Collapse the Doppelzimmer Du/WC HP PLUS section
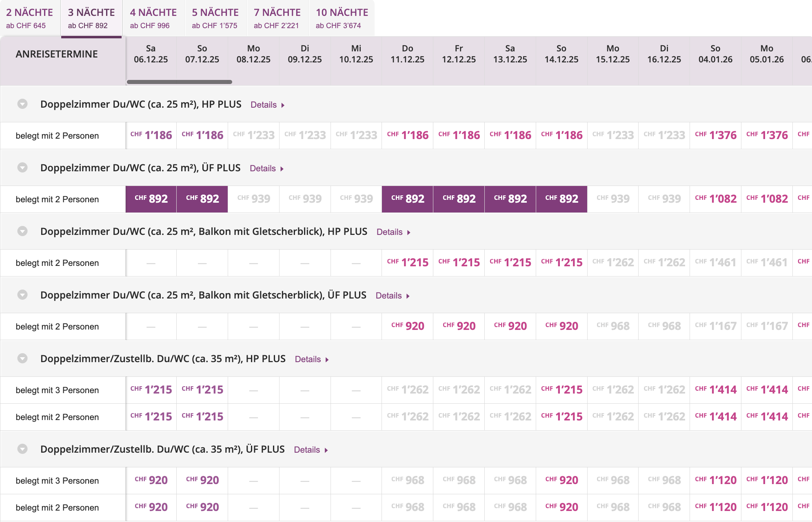The width and height of the screenshot is (812, 522). [22, 104]
